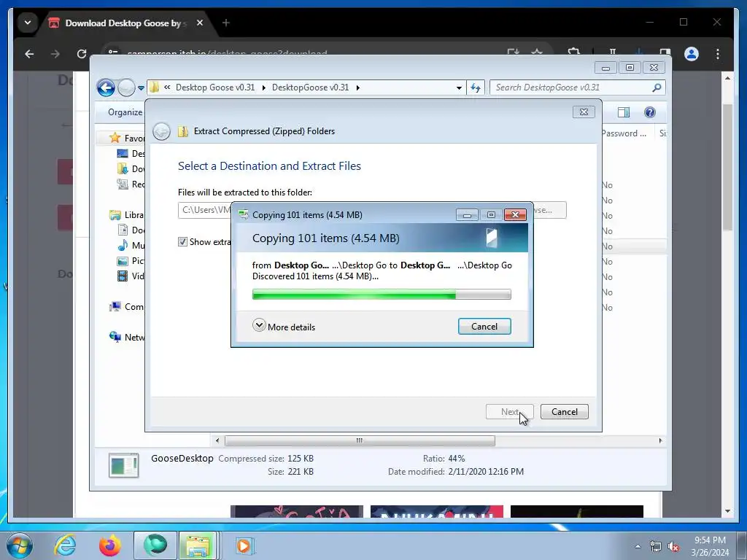The image size is (747, 560).
Task: Select Desktop Goose v0.31 breadcrumb segment
Action: (x=215, y=87)
